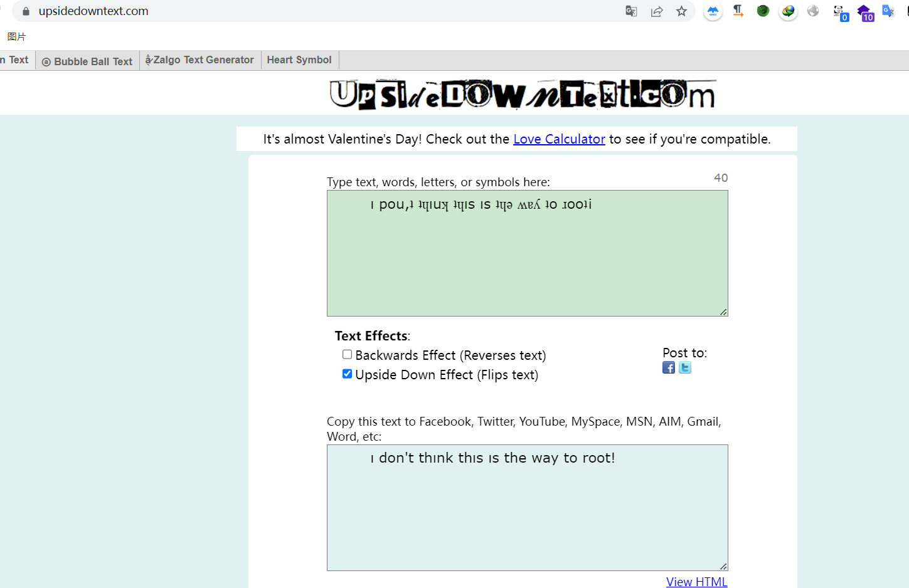The width and height of the screenshot is (909, 588).
Task: Click into the green text input area
Action: tap(527, 253)
